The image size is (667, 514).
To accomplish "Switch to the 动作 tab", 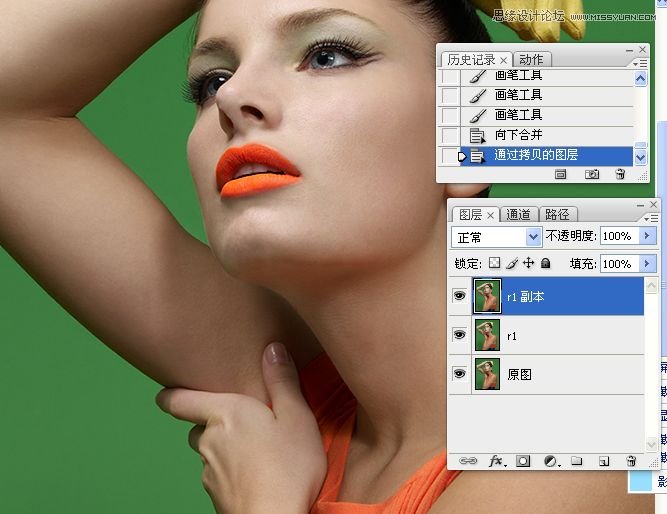I will [x=531, y=60].
